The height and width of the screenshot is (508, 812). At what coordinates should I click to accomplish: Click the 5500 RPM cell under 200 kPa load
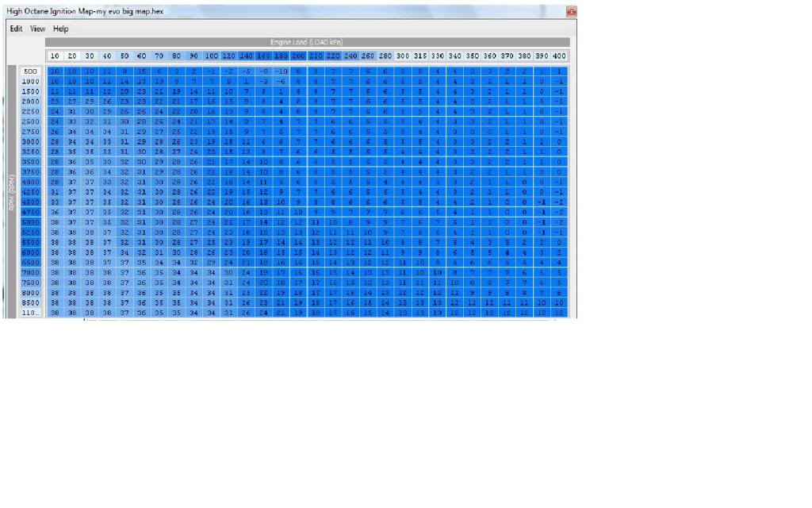click(x=298, y=242)
